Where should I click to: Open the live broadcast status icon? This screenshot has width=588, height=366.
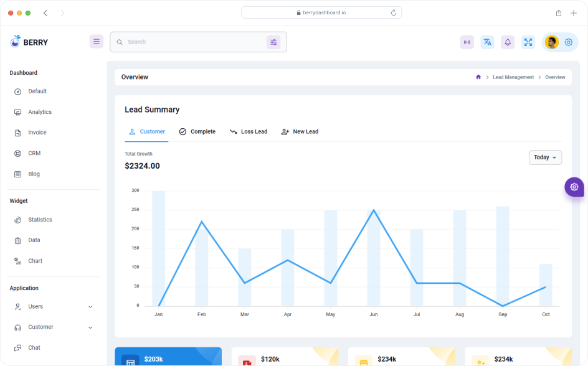point(467,42)
